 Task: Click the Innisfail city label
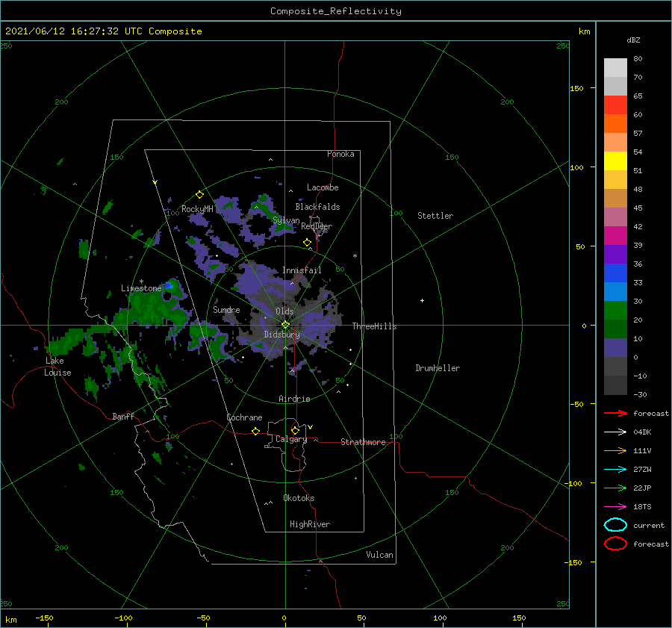pyautogui.click(x=302, y=270)
